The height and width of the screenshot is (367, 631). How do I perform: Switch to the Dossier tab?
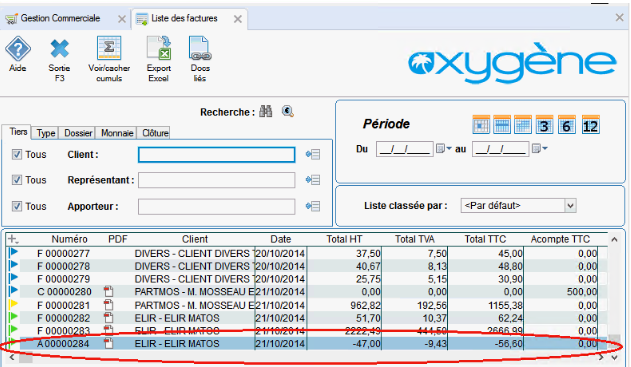click(x=78, y=133)
